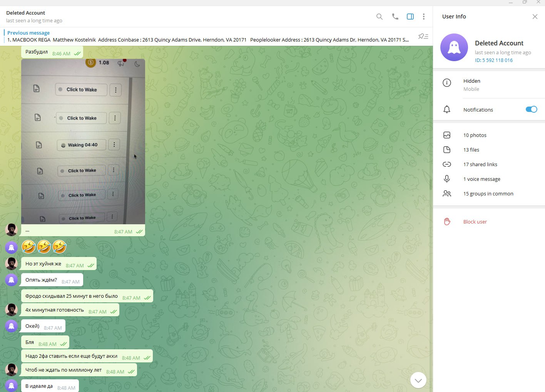Click the files document icon
This screenshot has width=545, height=392.
pyautogui.click(x=447, y=150)
